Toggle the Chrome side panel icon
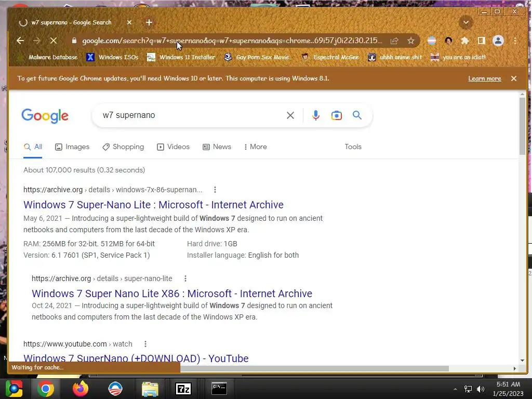The width and height of the screenshot is (532, 399). point(481,41)
